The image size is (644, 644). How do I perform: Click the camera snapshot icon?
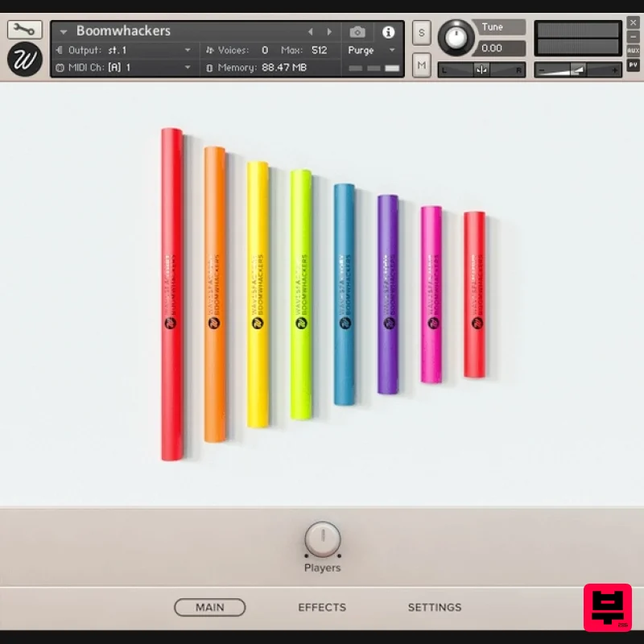(x=358, y=31)
